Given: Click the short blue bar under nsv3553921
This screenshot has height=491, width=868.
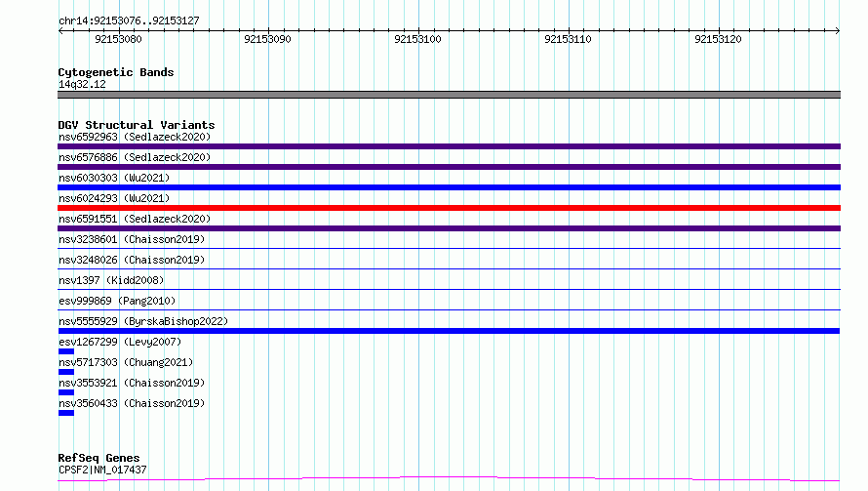Looking at the screenshot, I should [x=66, y=392].
